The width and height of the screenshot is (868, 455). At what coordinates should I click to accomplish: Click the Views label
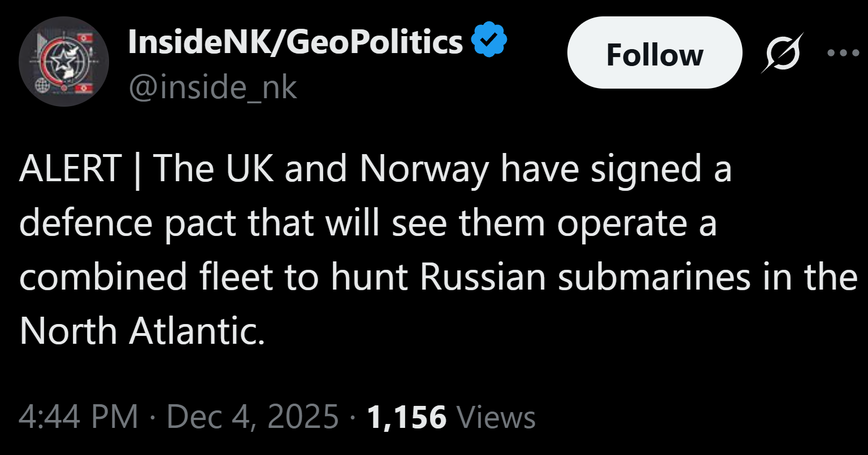tap(496, 417)
